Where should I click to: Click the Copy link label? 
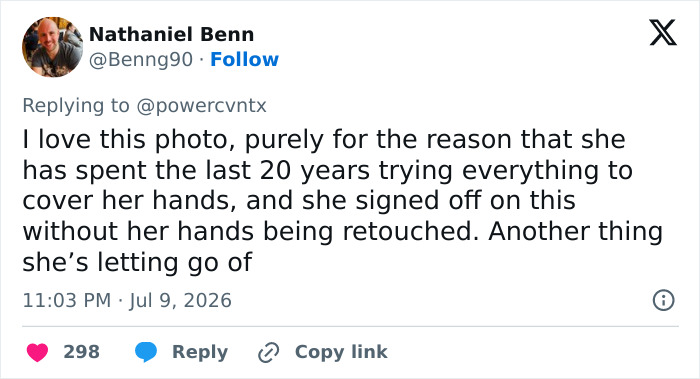pyautogui.click(x=341, y=352)
